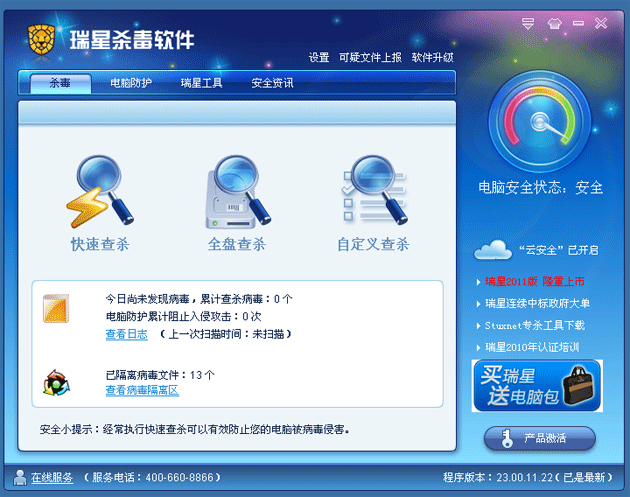Open the 瑞星工具 tab
630x497 pixels.
pos(201,83)
